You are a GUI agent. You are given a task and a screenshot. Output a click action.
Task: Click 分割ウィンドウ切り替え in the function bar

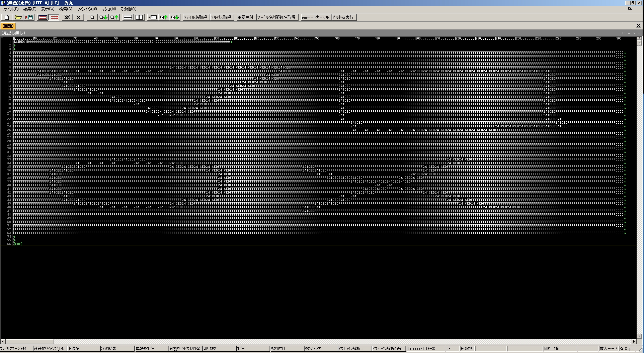(185, 349)
